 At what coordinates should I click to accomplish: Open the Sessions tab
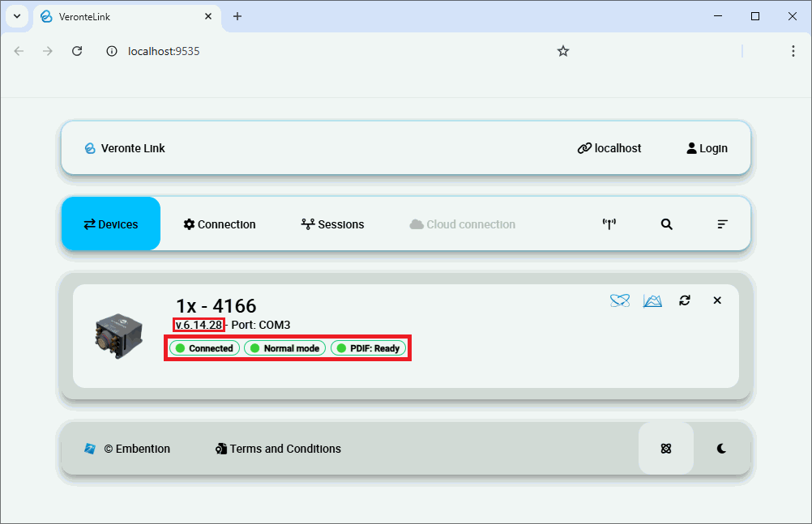point(332,224)
